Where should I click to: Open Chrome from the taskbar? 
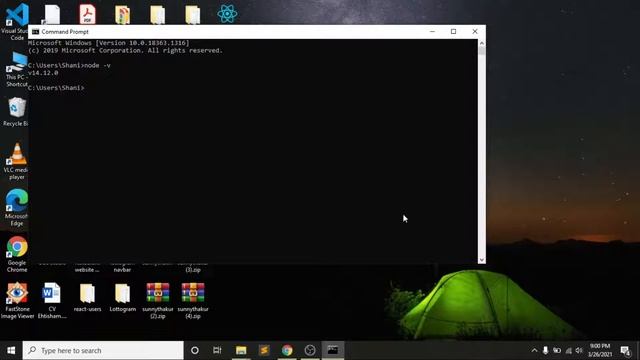point(287,350)
